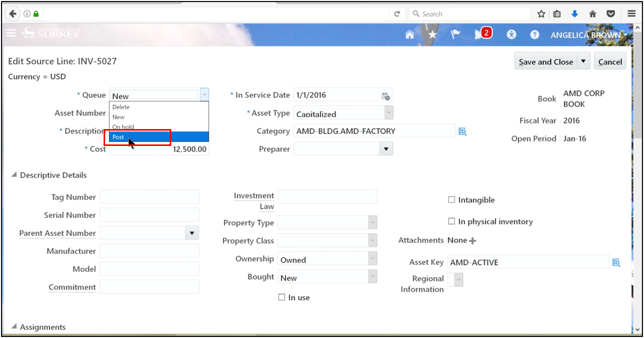Open the Watchlist flag icon
This screenshot has width=644, height=338.
455,35
